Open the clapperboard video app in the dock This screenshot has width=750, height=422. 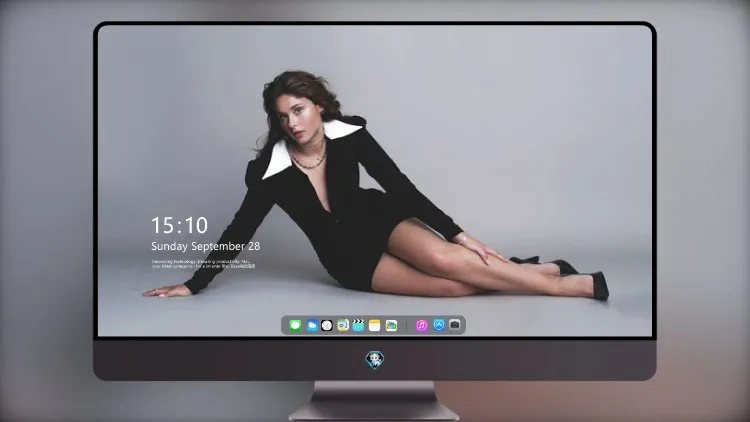pyautogui.click(x=358, y=325)
